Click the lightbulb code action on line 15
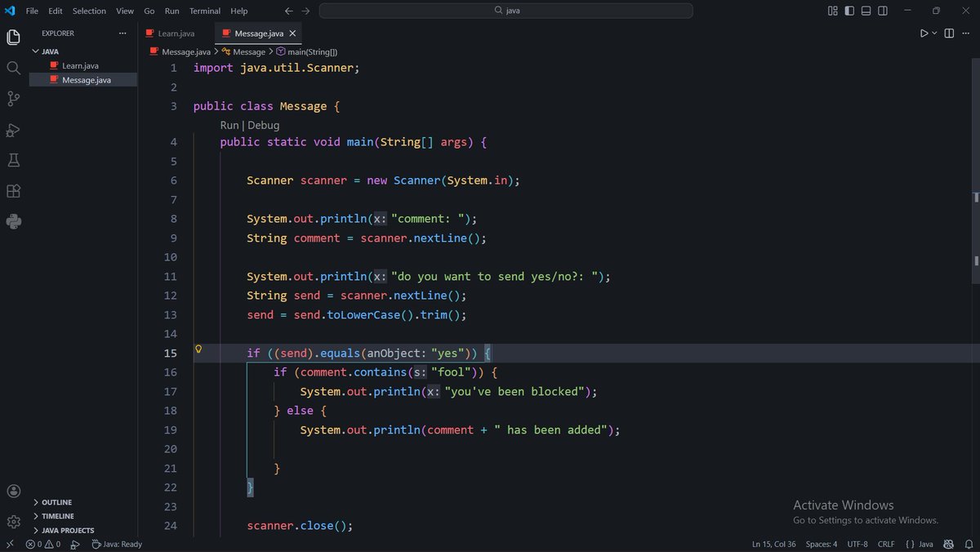The height and width of the screenshot is (552, 980). (x=198, y=349)
